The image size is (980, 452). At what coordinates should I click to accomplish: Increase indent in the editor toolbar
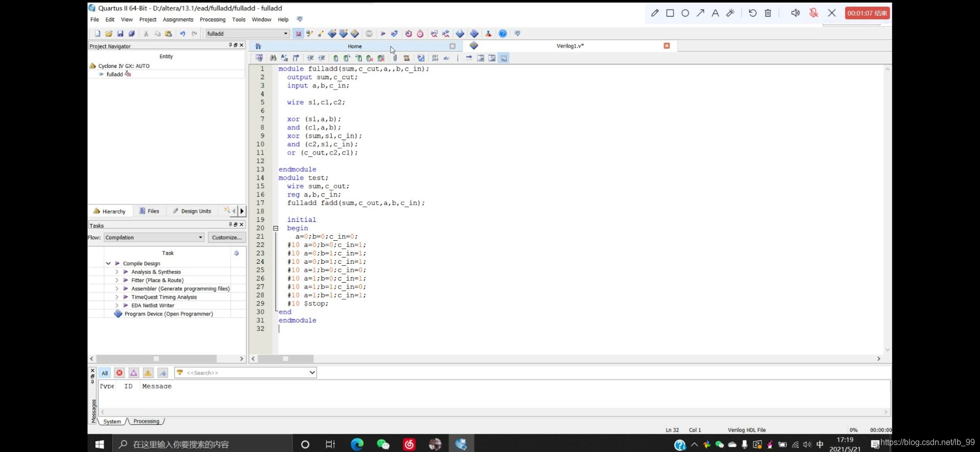point(310,58)
